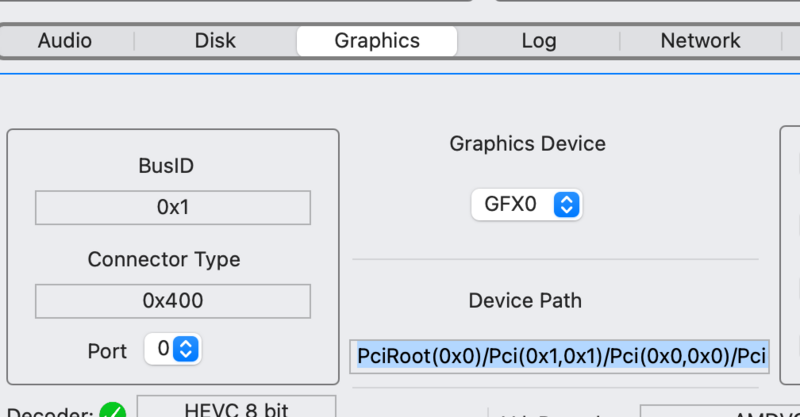This screenshot has height=417, width=800.
Task: Switch to the Audio tab
Action: coord(65,41)
